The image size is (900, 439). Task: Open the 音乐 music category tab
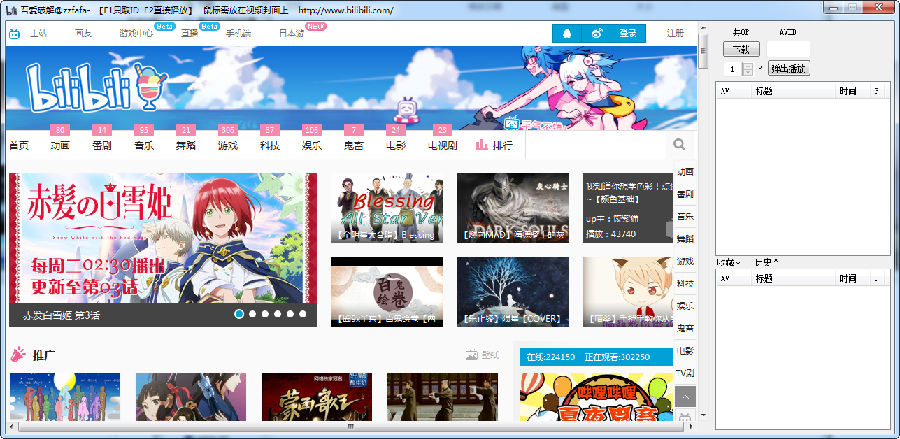(143, 145)
